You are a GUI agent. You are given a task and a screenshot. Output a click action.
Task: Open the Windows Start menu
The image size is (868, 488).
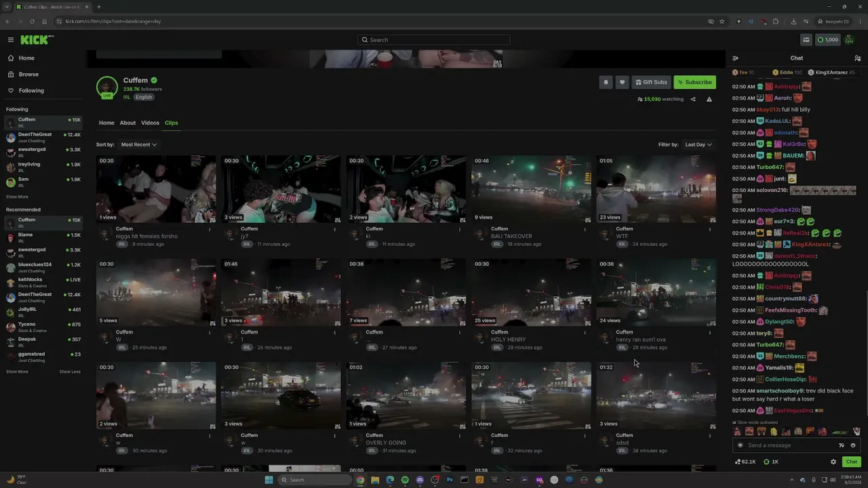(269, 480)
